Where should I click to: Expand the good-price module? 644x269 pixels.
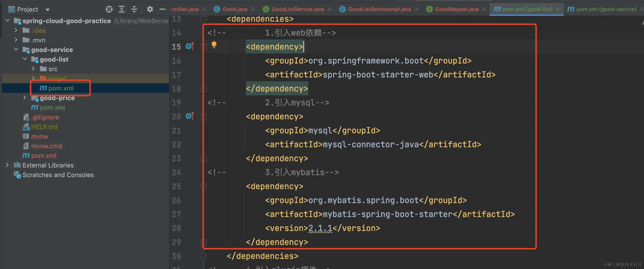[25, 98]
